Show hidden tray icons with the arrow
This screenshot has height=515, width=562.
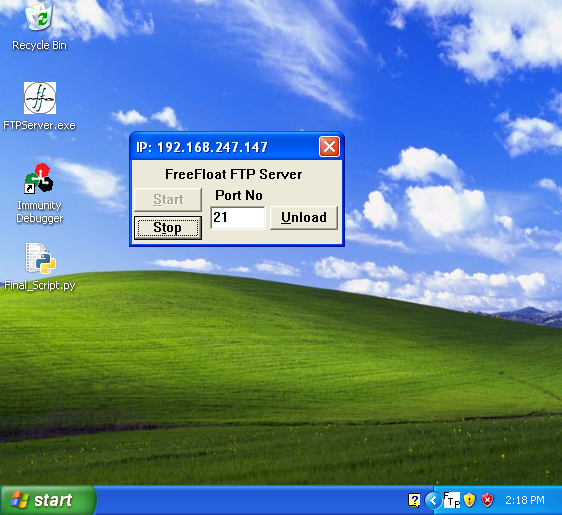click(x=433, y=500)
